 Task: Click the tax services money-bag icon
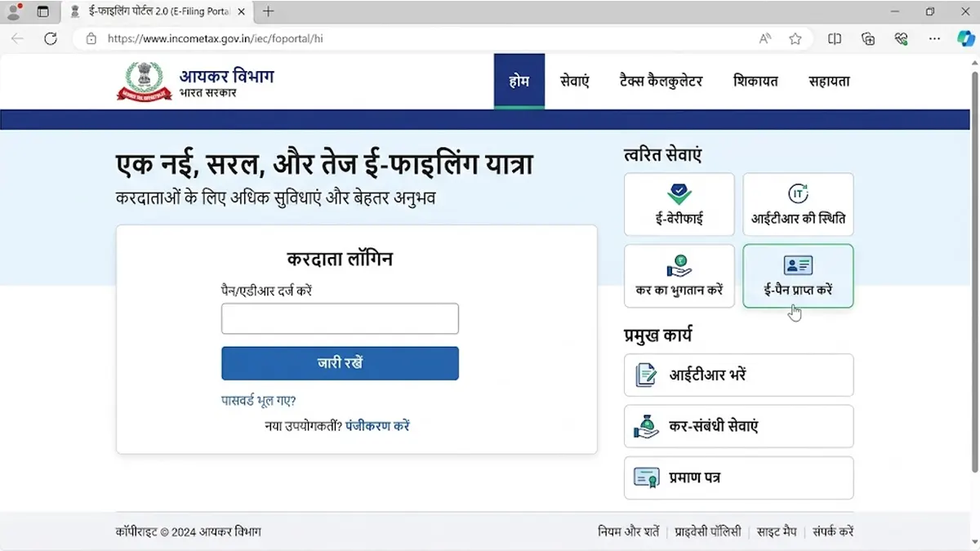[x=647, y=426]
